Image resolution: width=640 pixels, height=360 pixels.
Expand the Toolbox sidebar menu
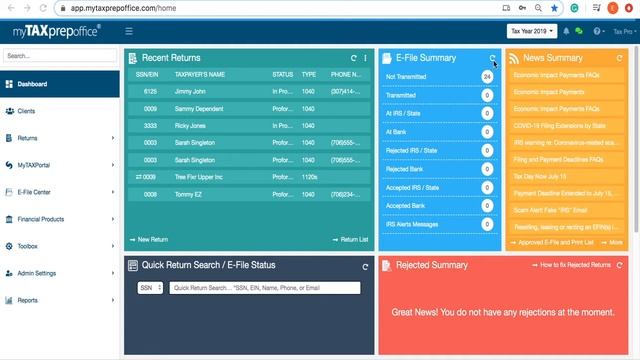[x=60, y=246]
